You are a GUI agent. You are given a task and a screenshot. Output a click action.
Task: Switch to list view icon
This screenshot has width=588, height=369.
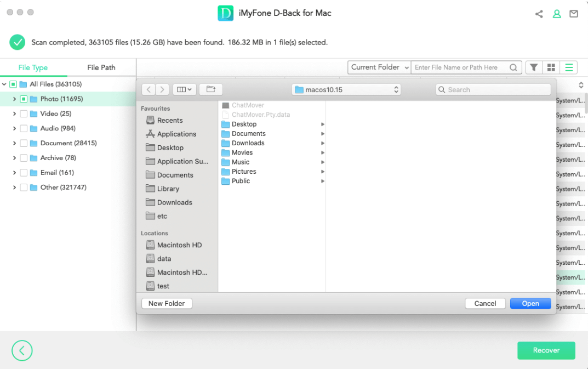click(x=569, y=67)
